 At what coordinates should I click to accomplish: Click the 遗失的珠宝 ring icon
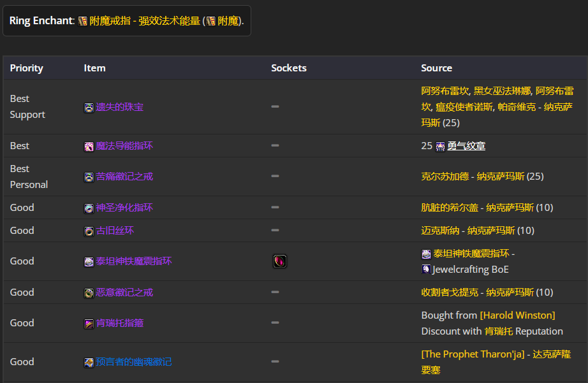click(x=89, y=108)
